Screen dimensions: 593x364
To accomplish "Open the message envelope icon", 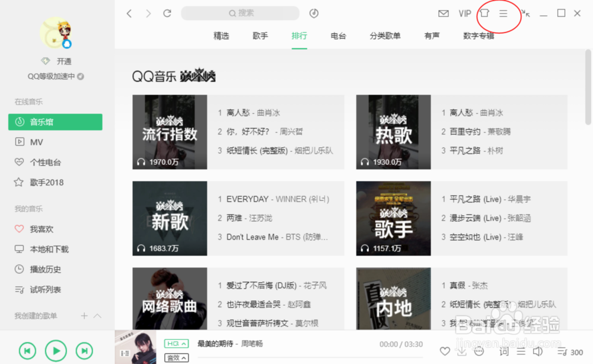I will pyautogui.click(x=444, y=13).
